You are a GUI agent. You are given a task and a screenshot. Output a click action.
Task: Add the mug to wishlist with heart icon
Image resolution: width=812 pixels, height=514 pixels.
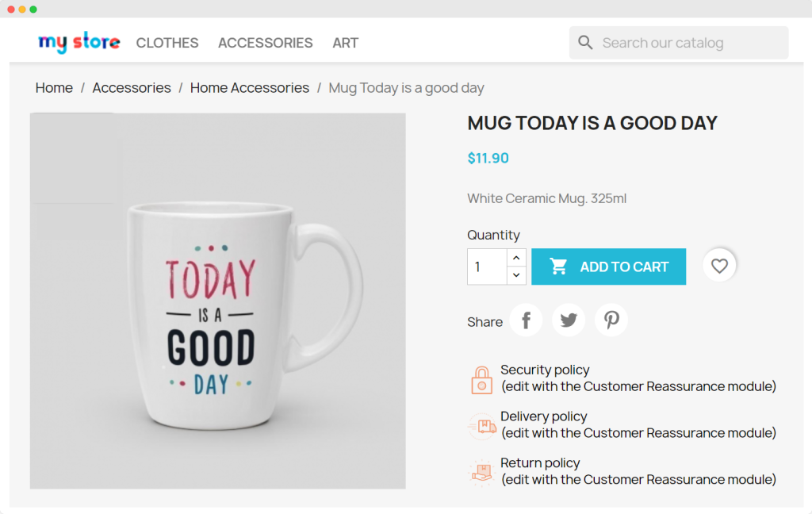click(719, 267)
